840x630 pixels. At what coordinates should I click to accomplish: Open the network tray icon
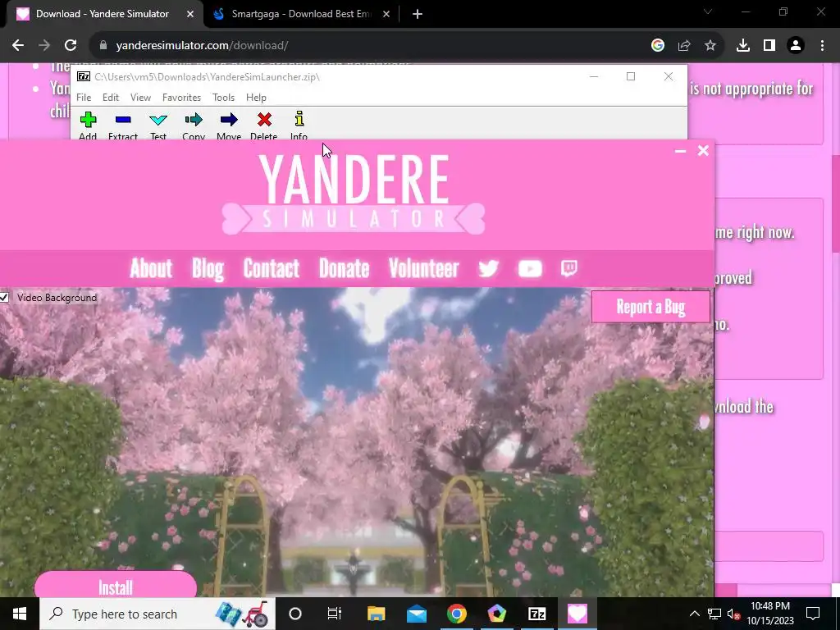coord(714,614)
